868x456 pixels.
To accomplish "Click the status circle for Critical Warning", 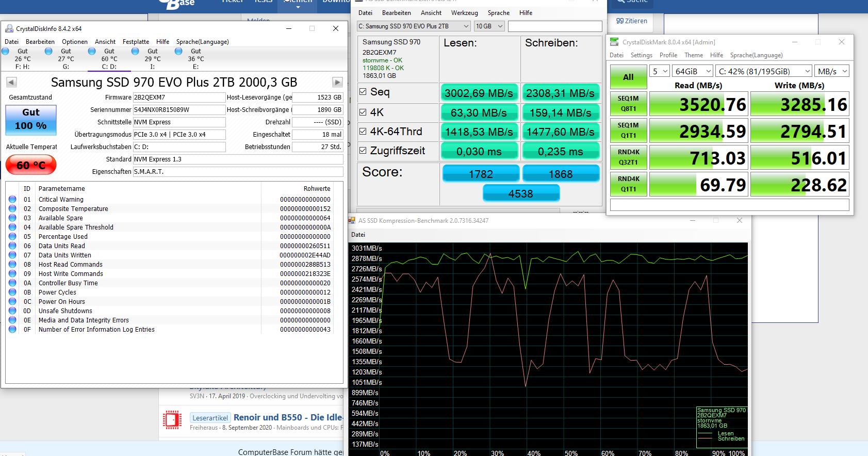I will pyautogui.click(x=12, y=199).
